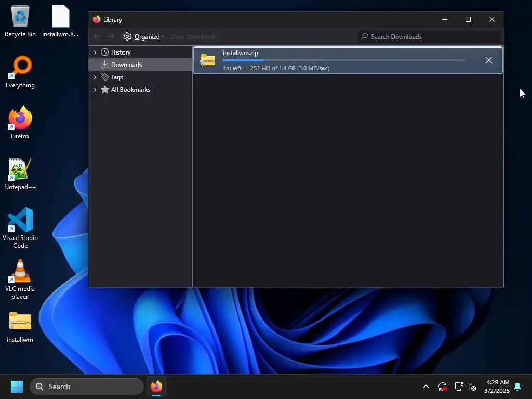The height and width of the screenshot is (399, 532).
Task: Click the installwm.zip file name
Action: coord(240,53)
